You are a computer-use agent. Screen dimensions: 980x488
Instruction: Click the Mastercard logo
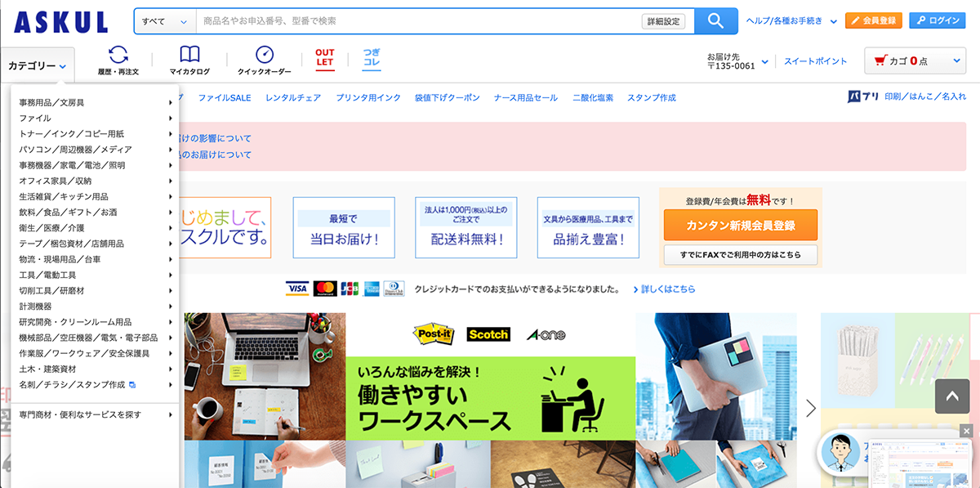(x=324, y=289)
